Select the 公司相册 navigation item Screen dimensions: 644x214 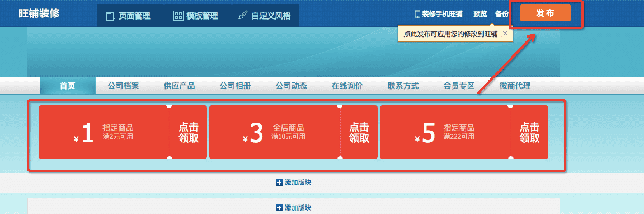click(x=236, y=86)
